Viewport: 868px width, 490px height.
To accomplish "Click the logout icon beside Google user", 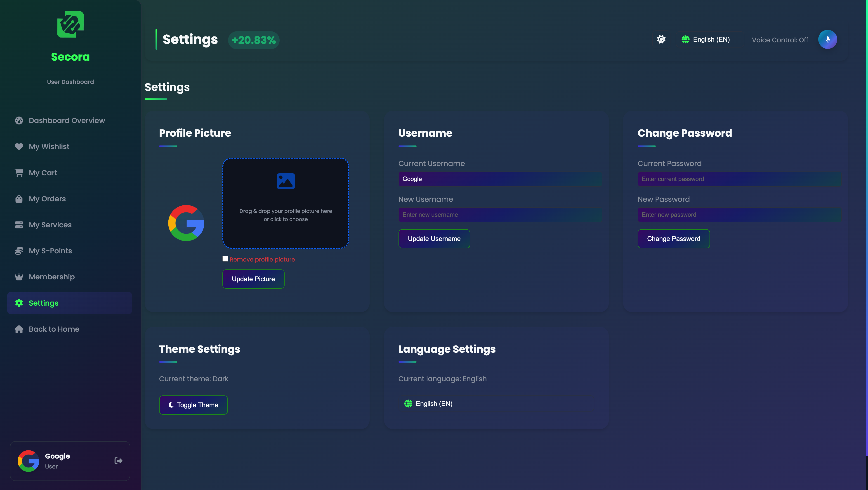I will 118,461.
